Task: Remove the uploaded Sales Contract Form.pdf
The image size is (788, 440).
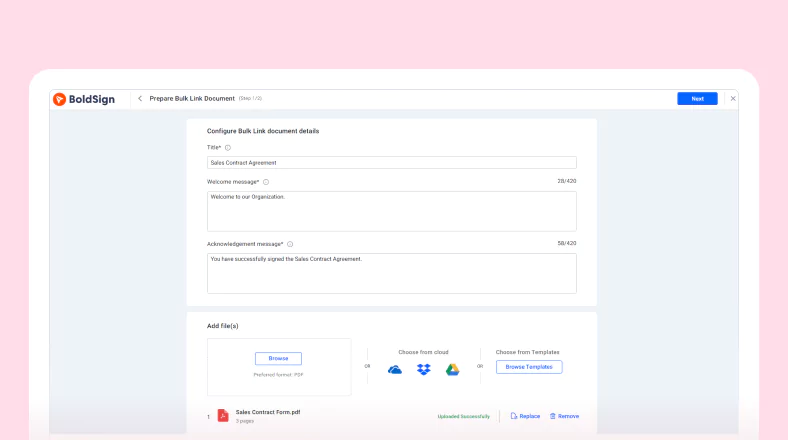Action: click(x=564, y=416)
